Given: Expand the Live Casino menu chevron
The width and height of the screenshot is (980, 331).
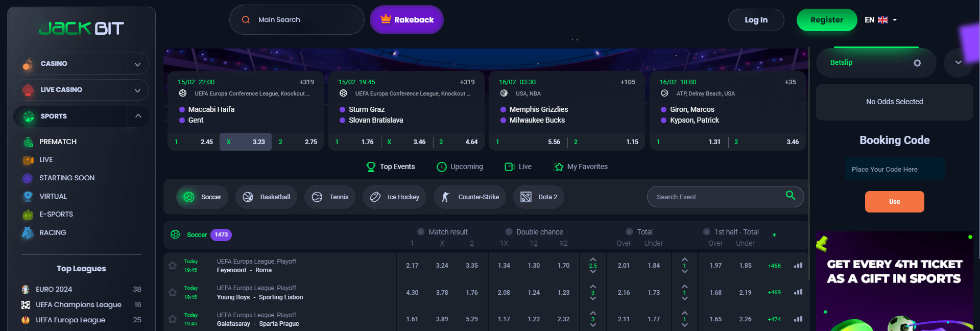Looking at the screenshot, I should [x=137, y=90].
